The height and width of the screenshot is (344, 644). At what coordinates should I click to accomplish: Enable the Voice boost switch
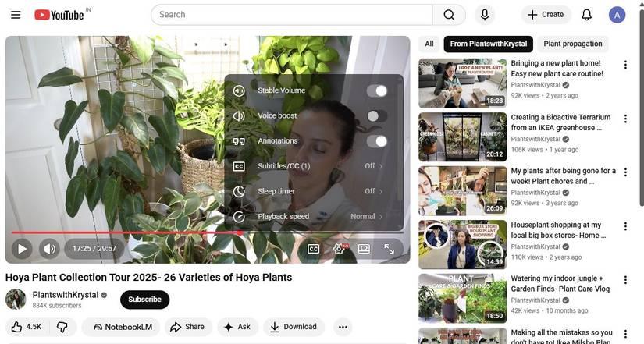point(377,116)
